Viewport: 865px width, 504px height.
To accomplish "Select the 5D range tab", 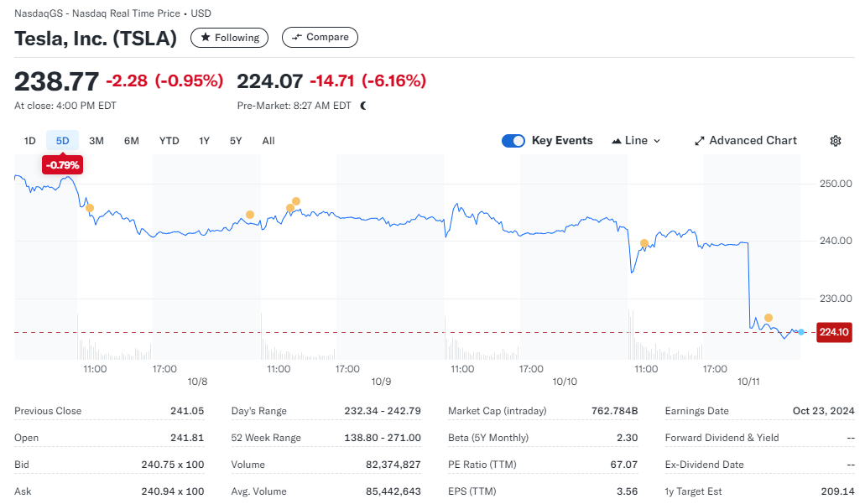I will click(62, 141).
